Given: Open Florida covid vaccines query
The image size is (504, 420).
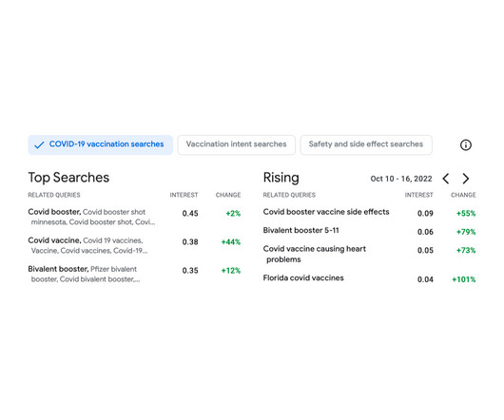Looking at the screenshot, I should pos(303,278).
